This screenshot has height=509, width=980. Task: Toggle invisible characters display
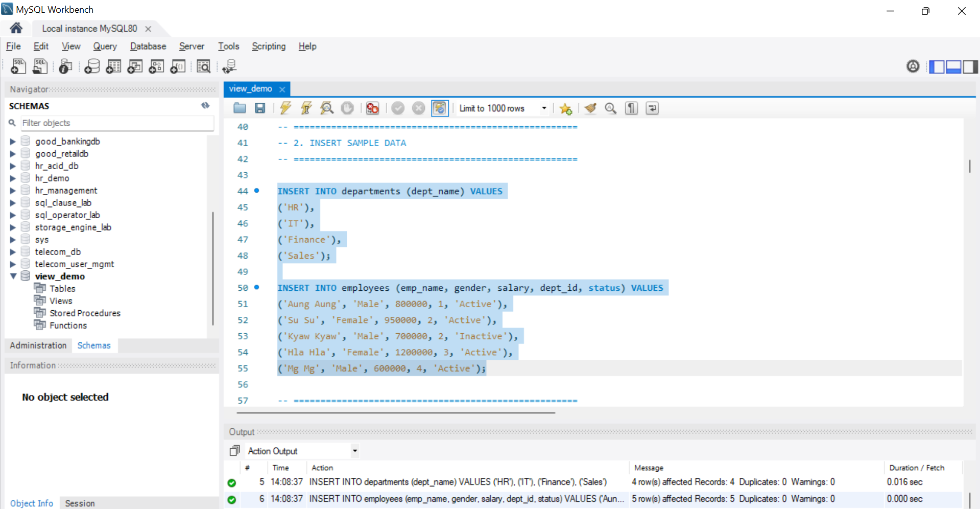(x=631, y=108)
